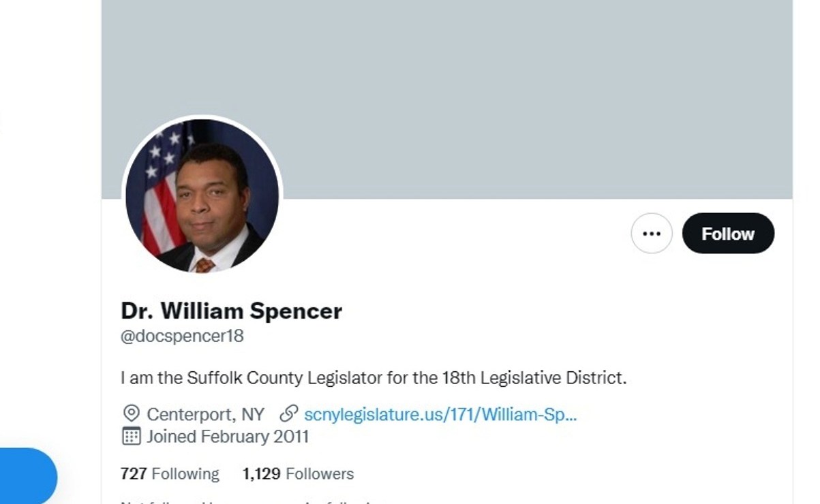Open Dr. William Spencer's round profile photo
820x504 pixels.
coord(202,195)
